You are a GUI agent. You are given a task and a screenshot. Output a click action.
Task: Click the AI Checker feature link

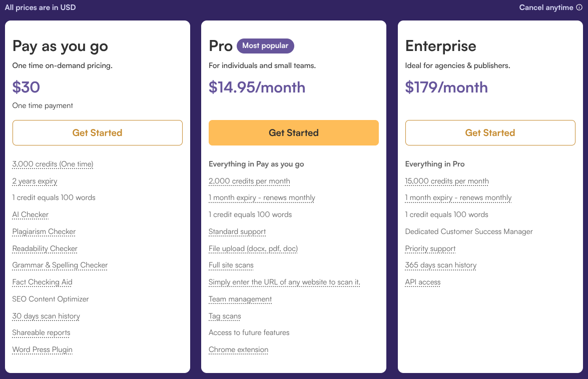pyautogui.click(x=31, y=214)
